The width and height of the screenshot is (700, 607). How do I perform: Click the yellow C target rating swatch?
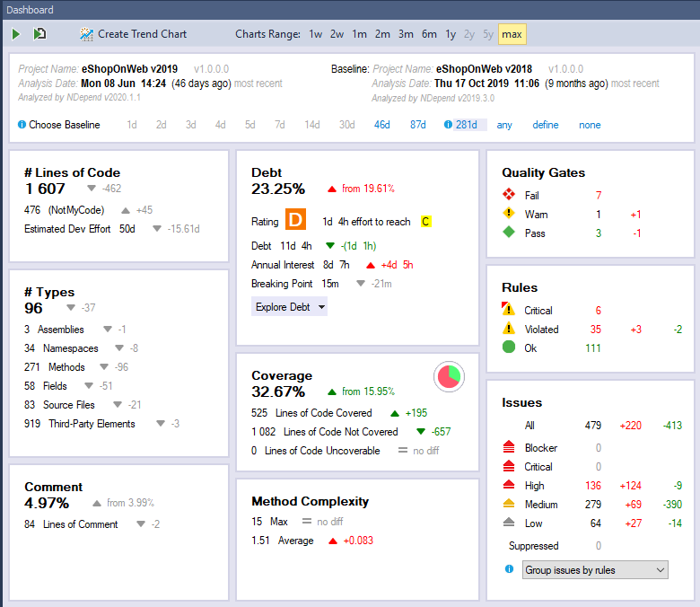pyautogui.click(x=426, y=221)
